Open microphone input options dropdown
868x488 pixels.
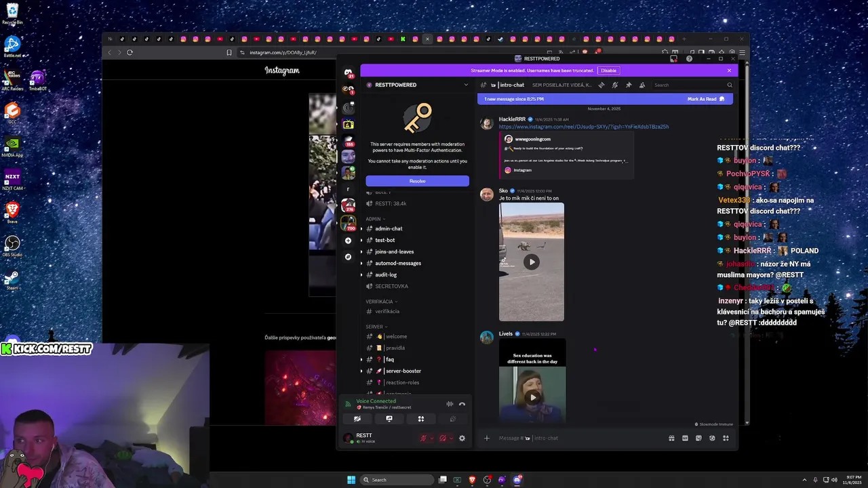click(432, 438)
